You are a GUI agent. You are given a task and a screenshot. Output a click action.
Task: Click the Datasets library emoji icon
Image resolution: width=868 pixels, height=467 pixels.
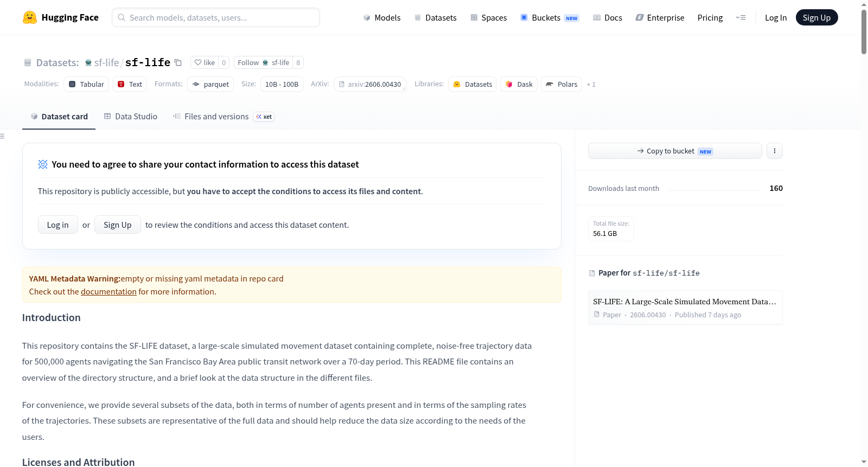click(x=457, y=84)
